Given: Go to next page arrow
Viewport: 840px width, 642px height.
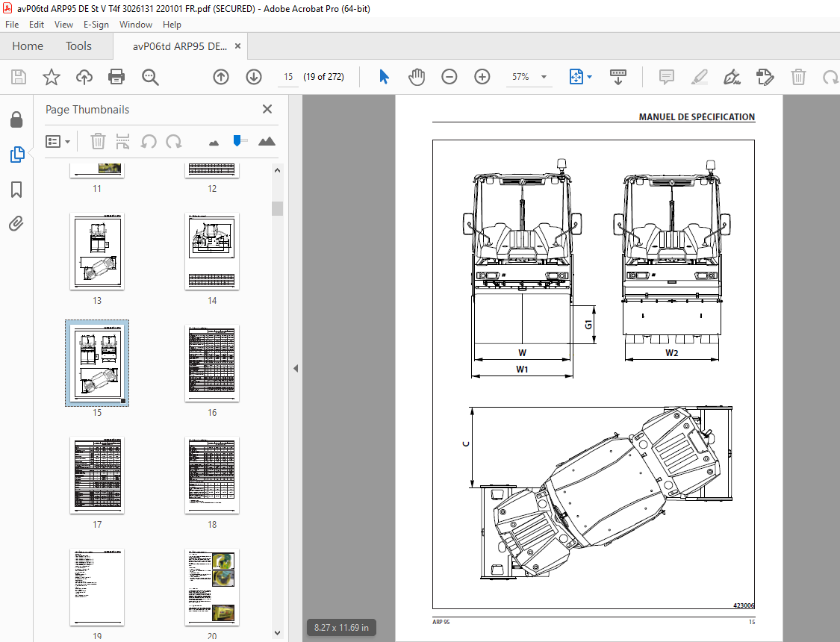Looking at the screenshot, I should coord(254,77).
